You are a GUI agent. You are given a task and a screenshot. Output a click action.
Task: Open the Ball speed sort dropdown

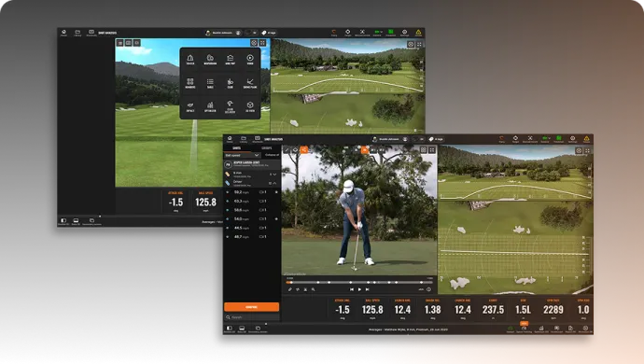coord(242,155)
